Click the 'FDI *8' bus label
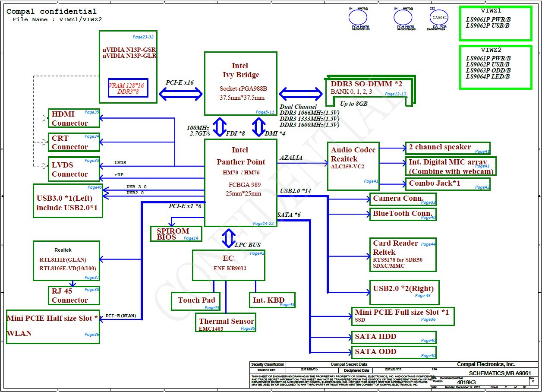 (236, 134)
